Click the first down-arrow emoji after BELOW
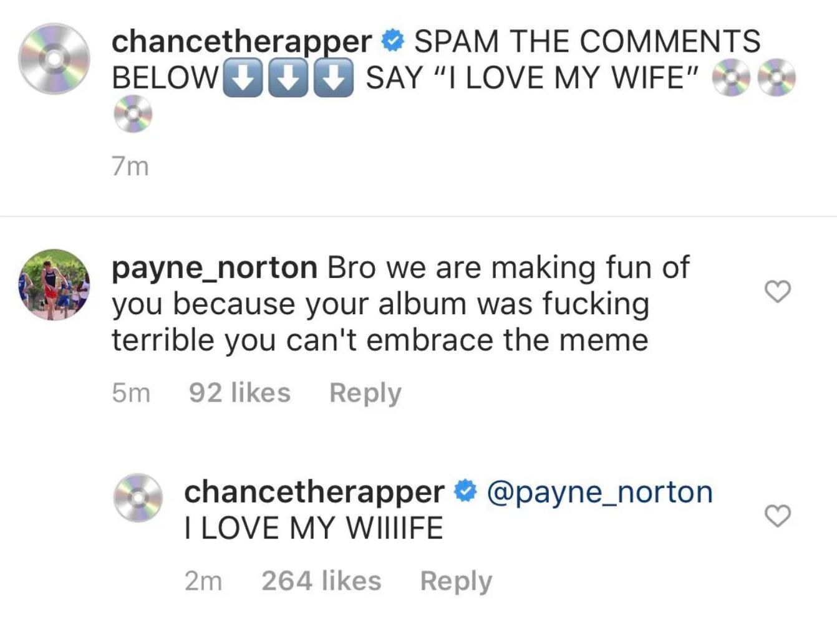Viewport: 837px width, 644px height. click(242, 78)
